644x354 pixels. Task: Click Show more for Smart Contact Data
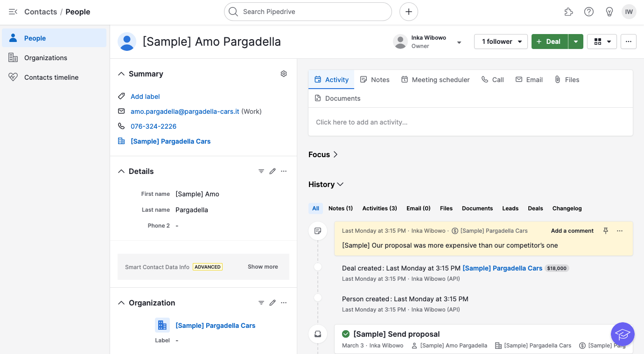[x=263, y=267]
